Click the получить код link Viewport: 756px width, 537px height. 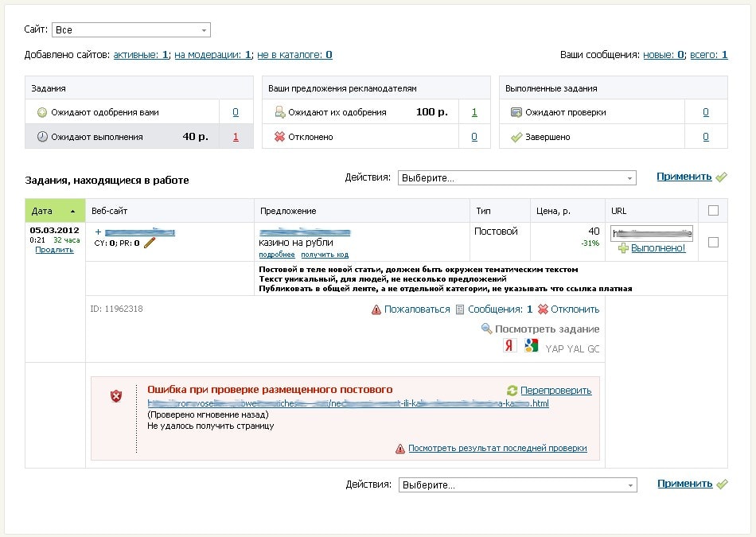coord(325,255)
